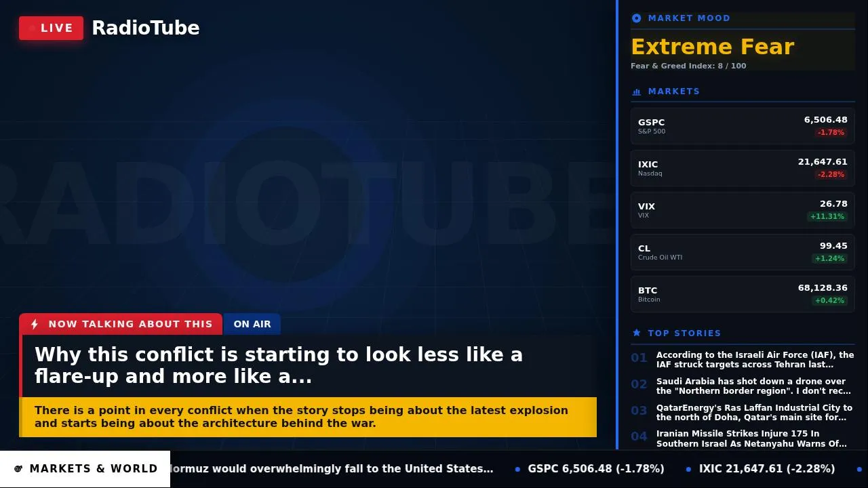Click the 6,506.48 GSPC price value

826,120
